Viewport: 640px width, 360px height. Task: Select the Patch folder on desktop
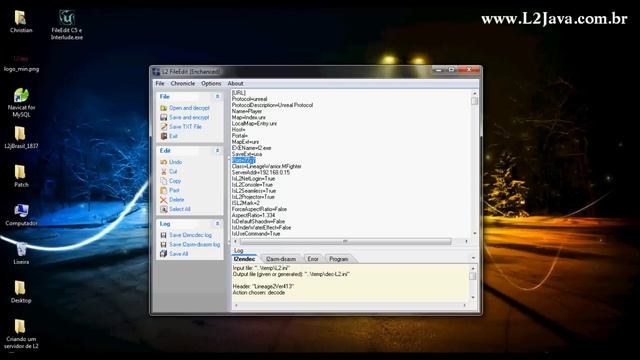pos(20,176)
